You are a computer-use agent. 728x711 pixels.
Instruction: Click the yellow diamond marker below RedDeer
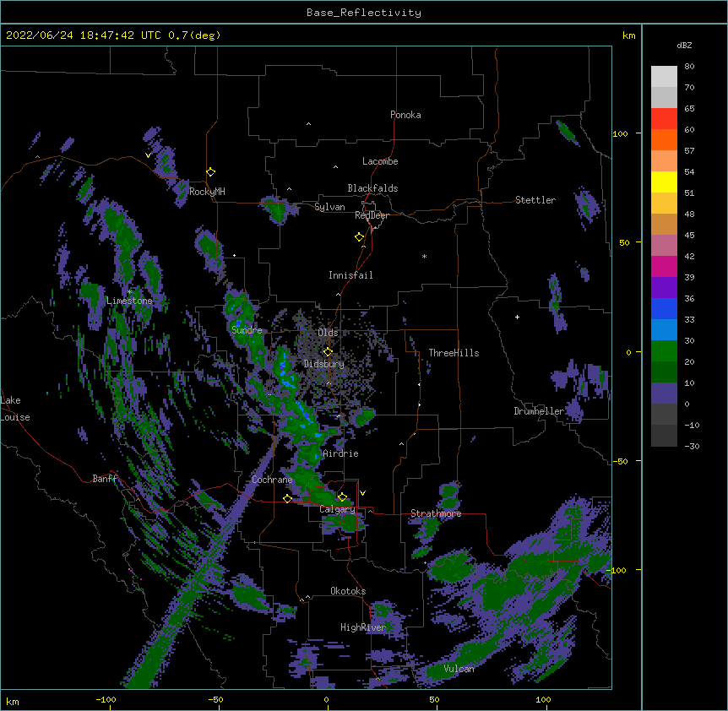[359, 237]
